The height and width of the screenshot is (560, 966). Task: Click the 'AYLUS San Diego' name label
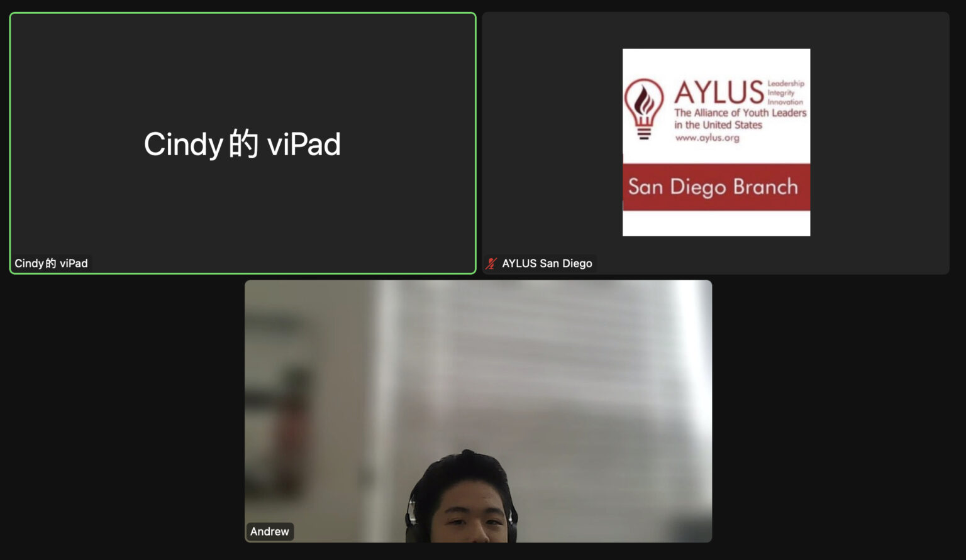click(547, 263)
